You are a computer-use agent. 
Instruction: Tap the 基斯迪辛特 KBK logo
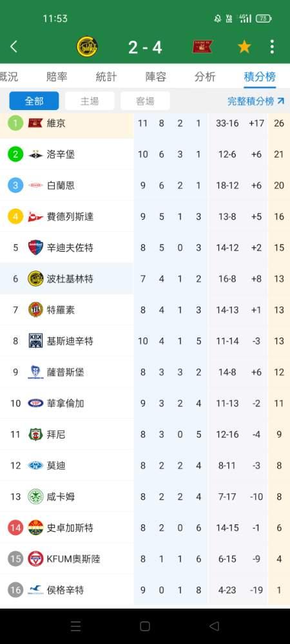pos(35,341)
